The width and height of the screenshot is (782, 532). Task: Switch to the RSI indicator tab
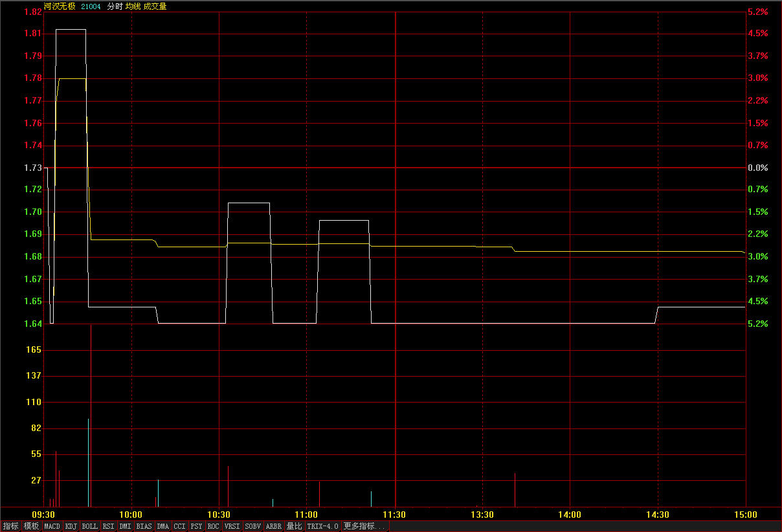tap(108, 526)
